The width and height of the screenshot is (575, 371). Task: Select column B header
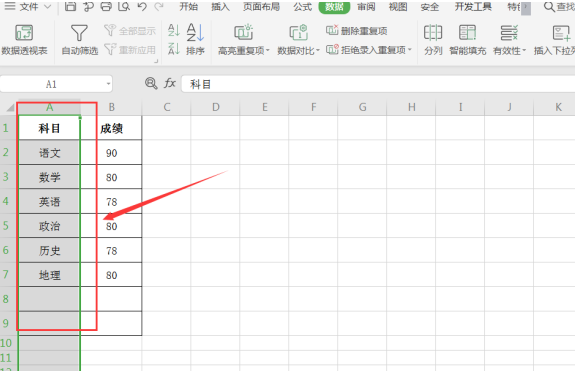coord(111,107)
